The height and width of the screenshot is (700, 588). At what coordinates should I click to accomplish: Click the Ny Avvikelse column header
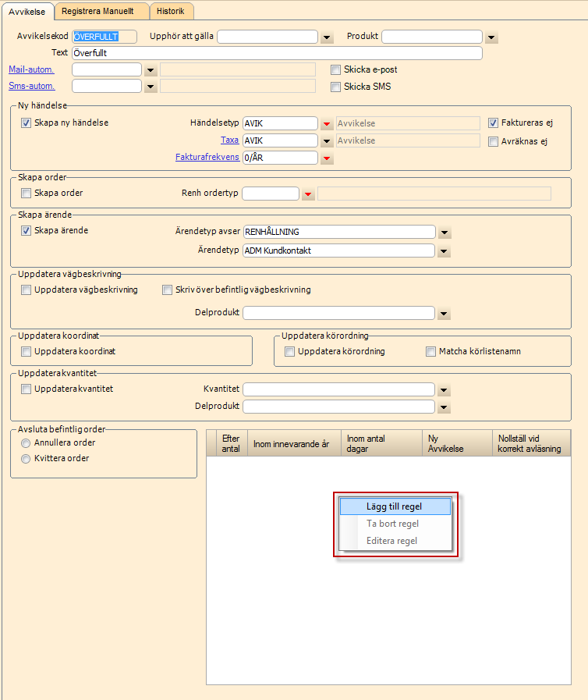pos(457,443)
